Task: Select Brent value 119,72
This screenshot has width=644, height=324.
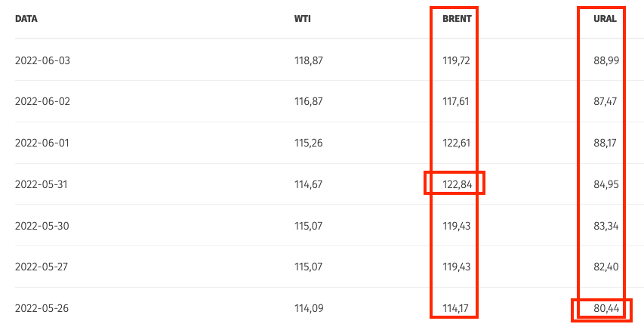Action: point(455,60)
